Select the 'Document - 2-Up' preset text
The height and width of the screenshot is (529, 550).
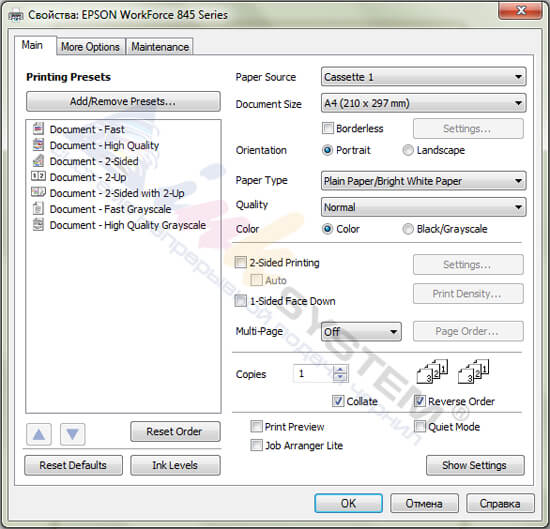coord(88,177)
